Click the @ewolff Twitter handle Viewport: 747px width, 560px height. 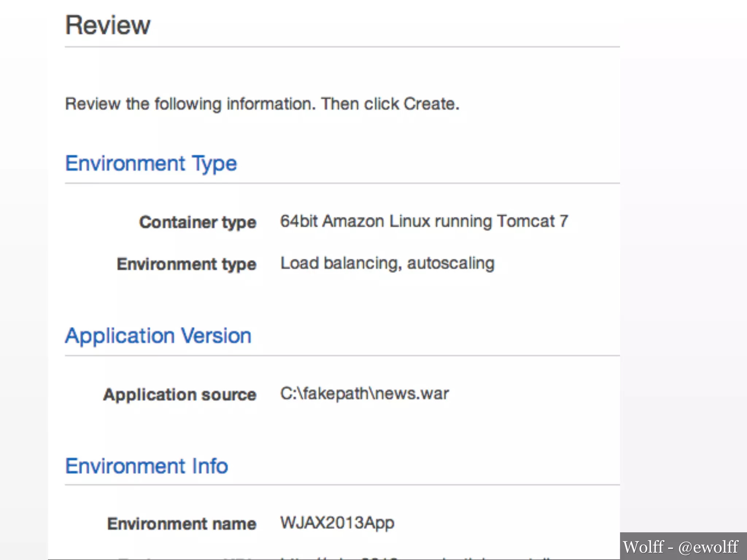point(708,547)
